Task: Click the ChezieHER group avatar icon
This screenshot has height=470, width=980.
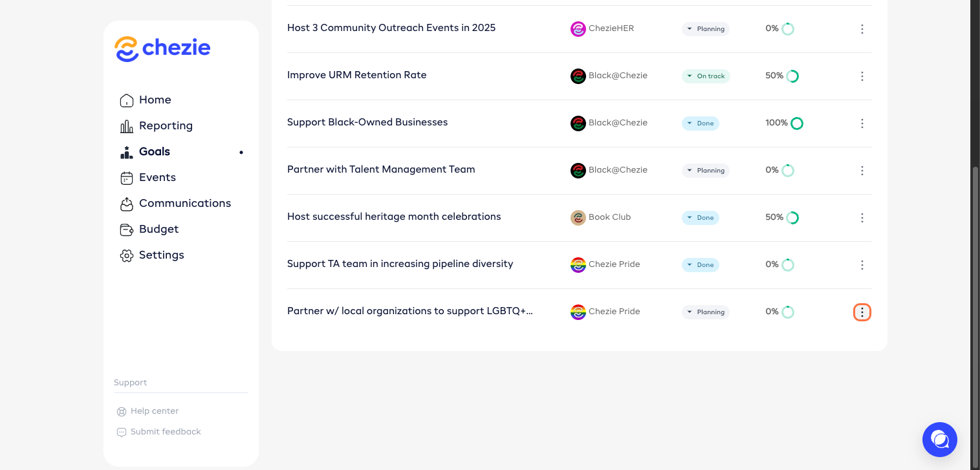Action: (x=578, y=29)
